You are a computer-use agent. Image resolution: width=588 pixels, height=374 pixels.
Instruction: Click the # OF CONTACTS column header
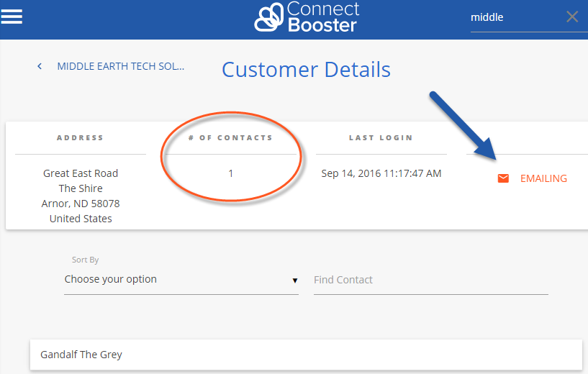tap(230, 137)
